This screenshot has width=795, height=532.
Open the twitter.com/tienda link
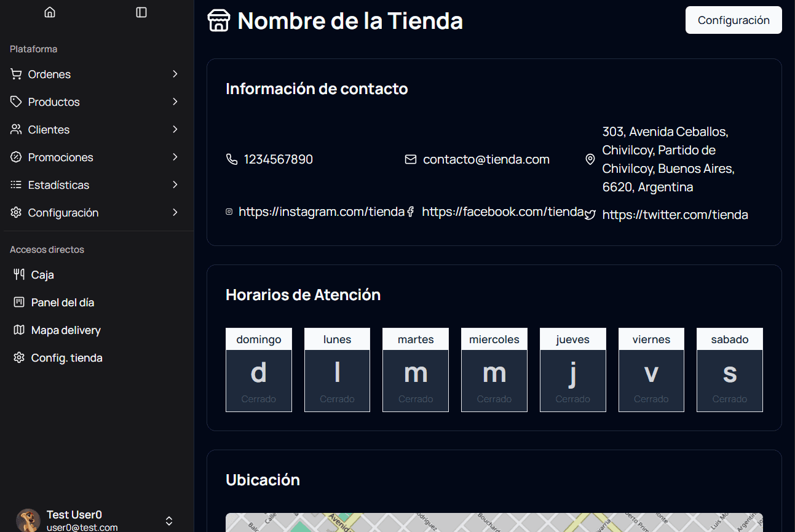pos(675,215)
